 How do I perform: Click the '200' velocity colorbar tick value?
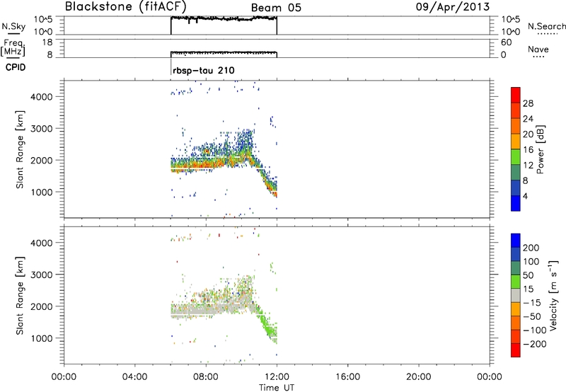[531, 248]
